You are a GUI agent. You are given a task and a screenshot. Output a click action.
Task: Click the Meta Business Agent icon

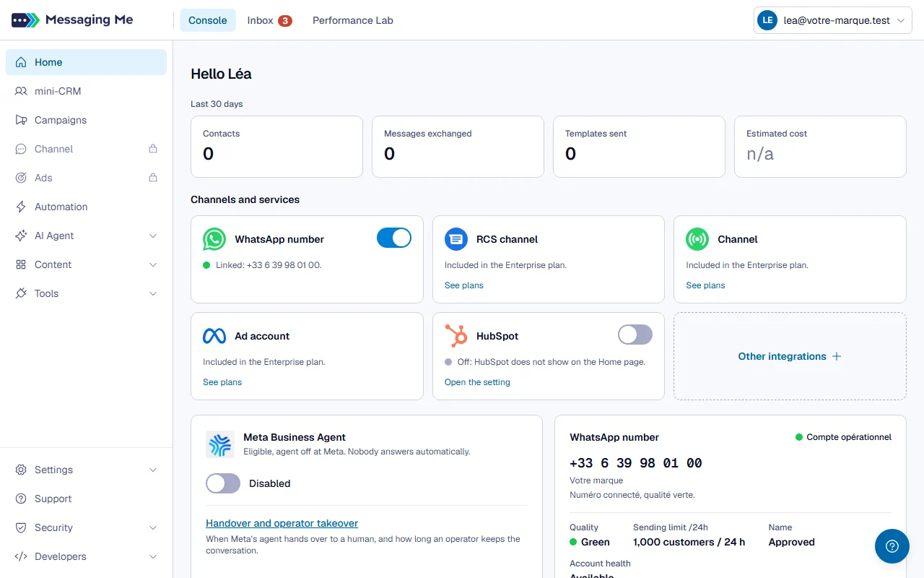pyautogui.click(x=219, y=444)
